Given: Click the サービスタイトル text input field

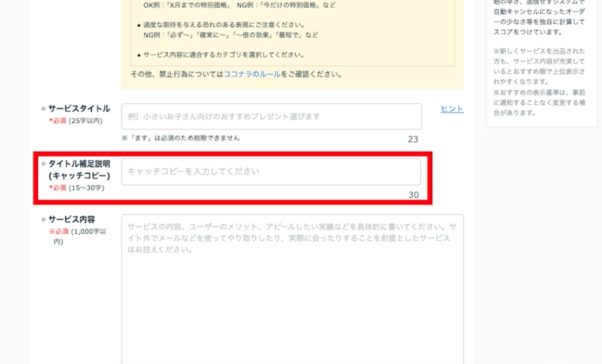Looking at the screenshot, I should pyautogui.click(x=272, y=116).
